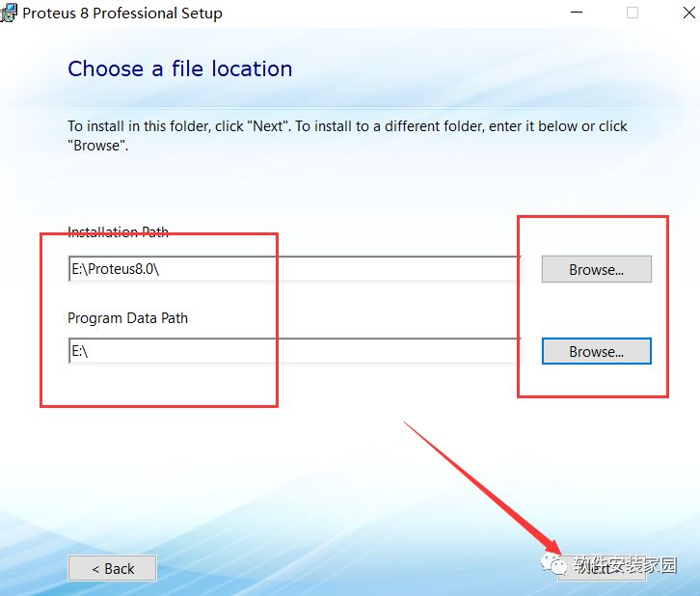This screenshot has width=700, height=596.
Task: Click the 'Choose a file location' heading
Action: click(x=180, y=68)
